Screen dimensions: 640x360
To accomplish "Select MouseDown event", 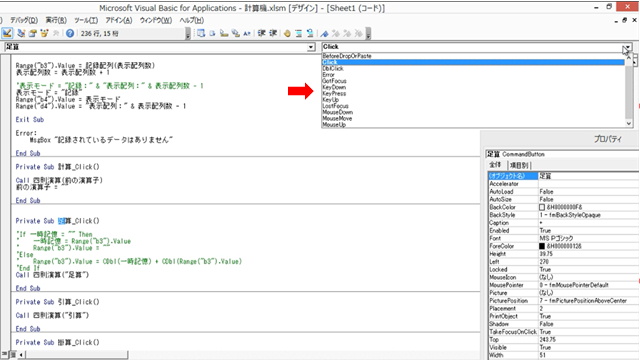I will [473, 112].
